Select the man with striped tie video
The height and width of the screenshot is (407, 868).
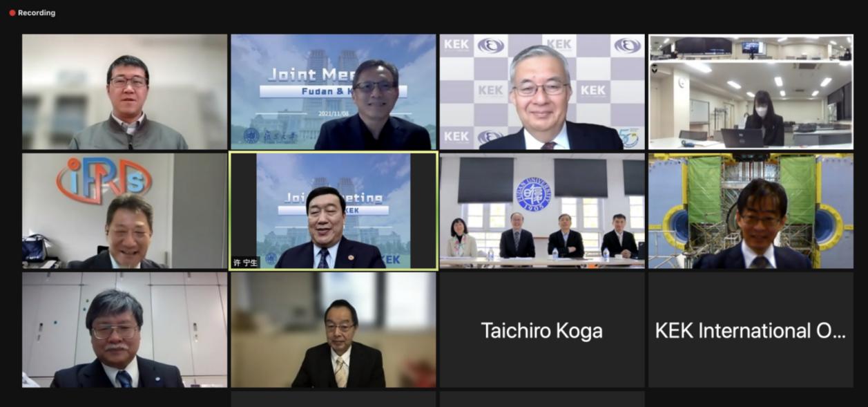click(334, 330)
